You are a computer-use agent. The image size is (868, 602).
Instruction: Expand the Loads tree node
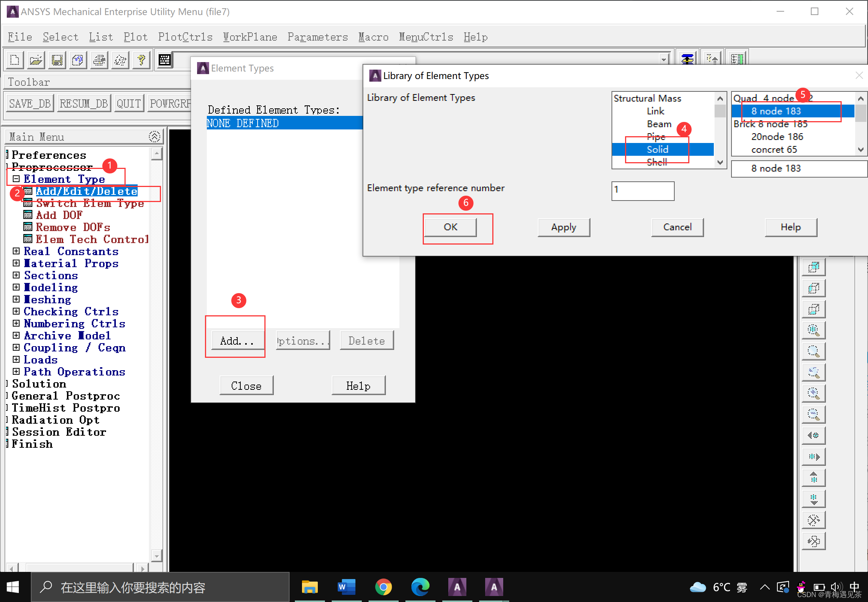pos(16,359)
